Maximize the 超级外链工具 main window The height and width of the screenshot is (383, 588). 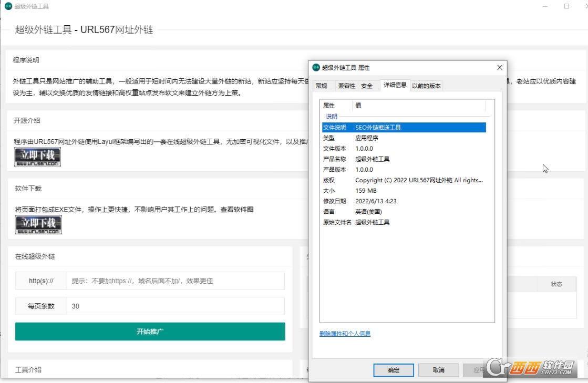point(566,6)
